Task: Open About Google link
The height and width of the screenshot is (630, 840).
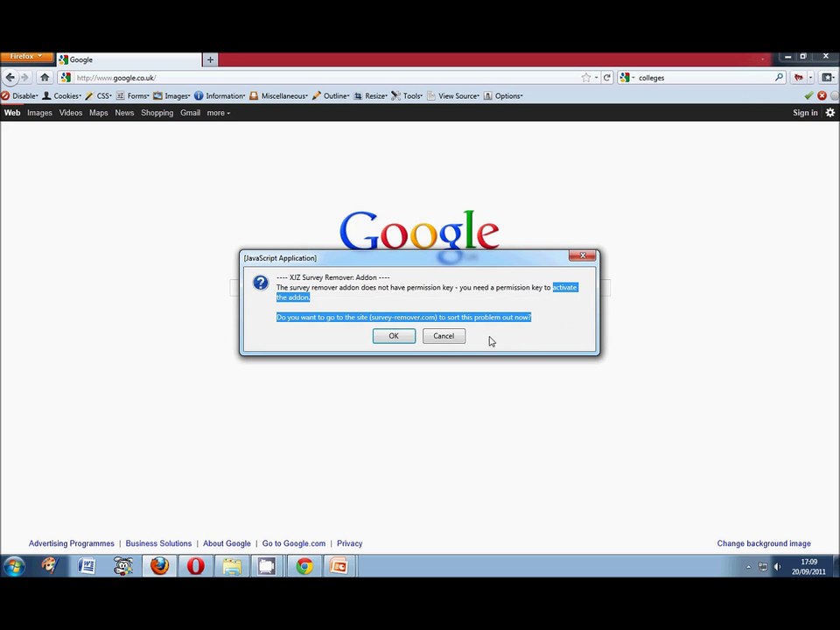Action: tap(227, 543)
